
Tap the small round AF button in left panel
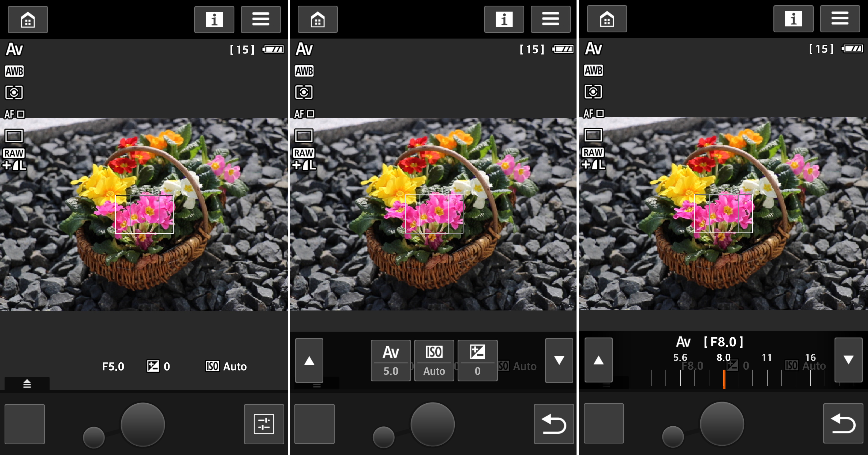point(94,438)
